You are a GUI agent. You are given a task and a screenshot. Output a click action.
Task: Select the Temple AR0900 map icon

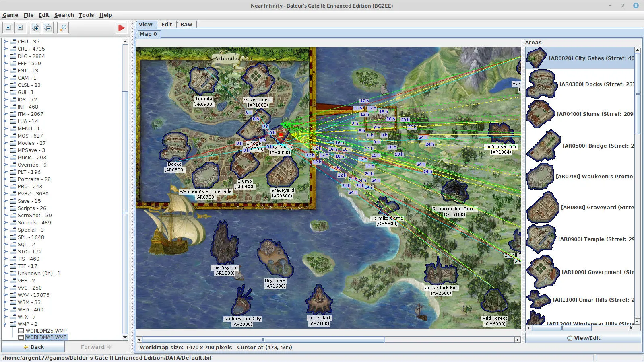[x=204, y=81]
